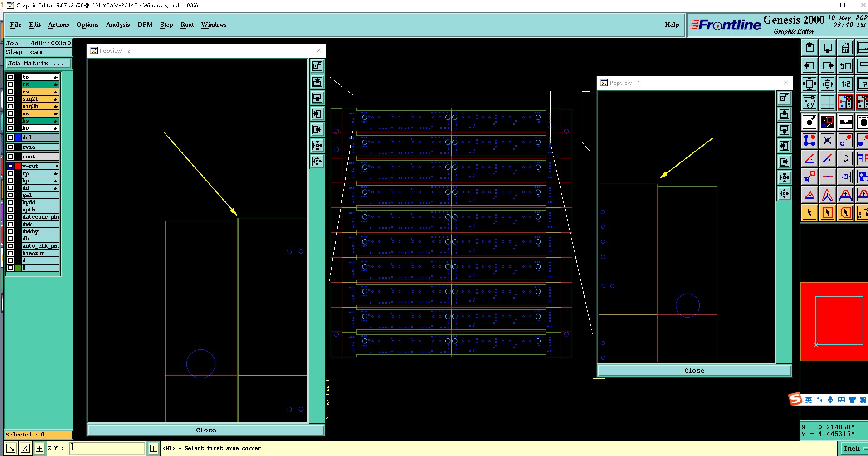Open the Rout menu

pyautogui.click(x=187, y=25)
